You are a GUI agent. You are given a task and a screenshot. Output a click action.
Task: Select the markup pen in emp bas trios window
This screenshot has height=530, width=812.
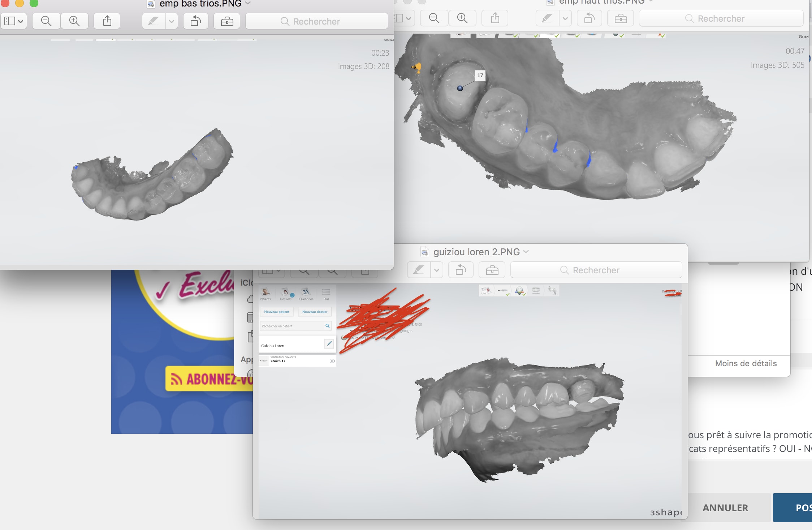[154, 21]
